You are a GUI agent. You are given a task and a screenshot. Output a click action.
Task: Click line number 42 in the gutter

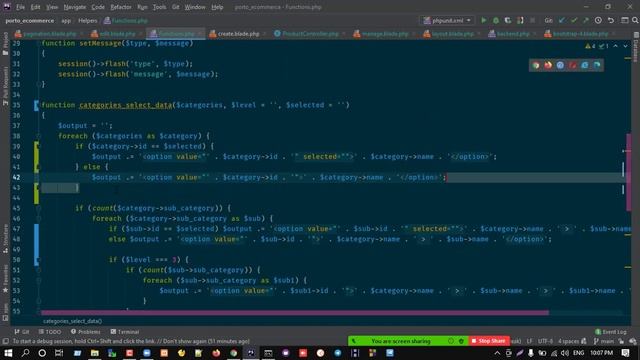point(16,177)
